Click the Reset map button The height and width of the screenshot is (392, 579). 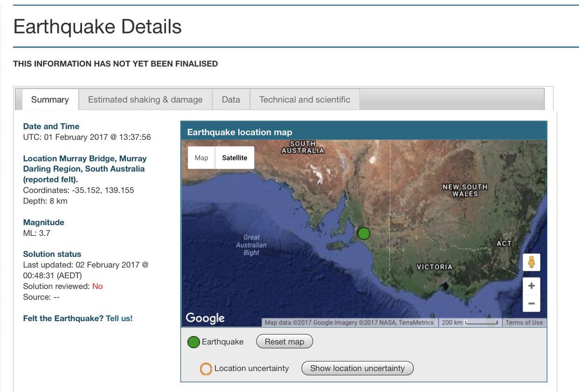(x=284, y=341)
